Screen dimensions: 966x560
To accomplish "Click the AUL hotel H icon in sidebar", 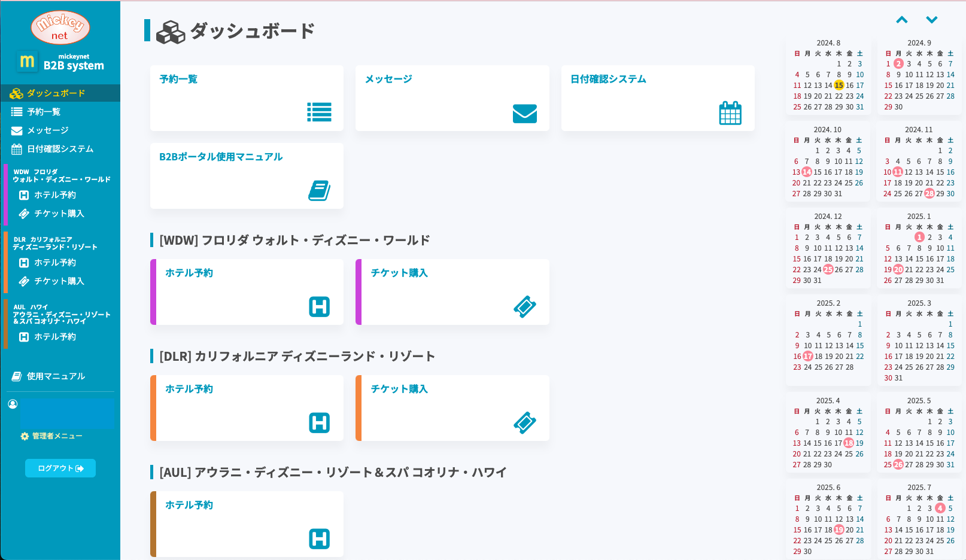I will tap(24, 337).
